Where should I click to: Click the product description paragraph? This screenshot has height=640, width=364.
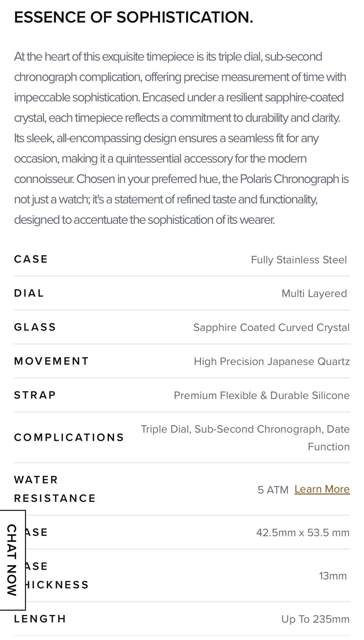pyautogui.click(x=181, y=138)
